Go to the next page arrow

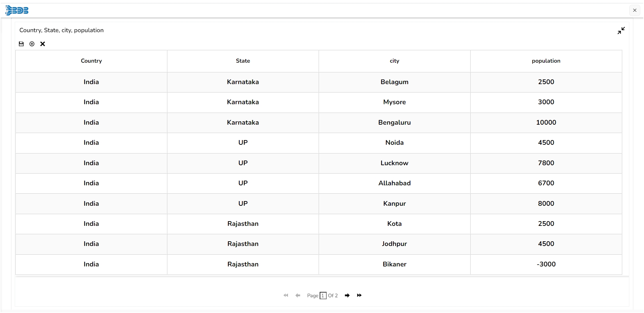pyautogui.click(x=347, y=295)
